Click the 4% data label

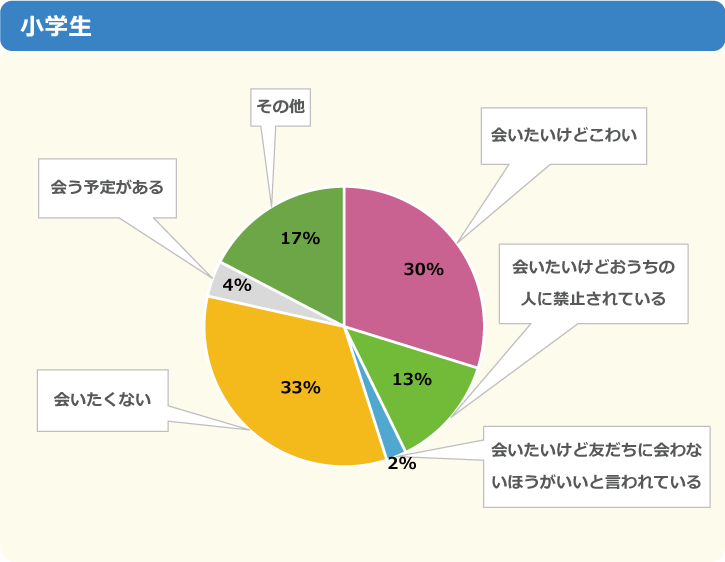coord(237,285)
